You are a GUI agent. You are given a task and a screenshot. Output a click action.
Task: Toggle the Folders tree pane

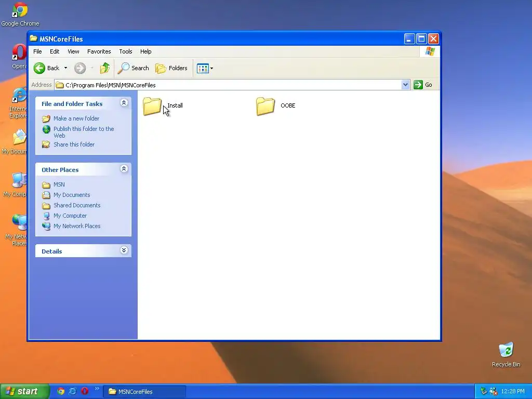click(171, 68)
